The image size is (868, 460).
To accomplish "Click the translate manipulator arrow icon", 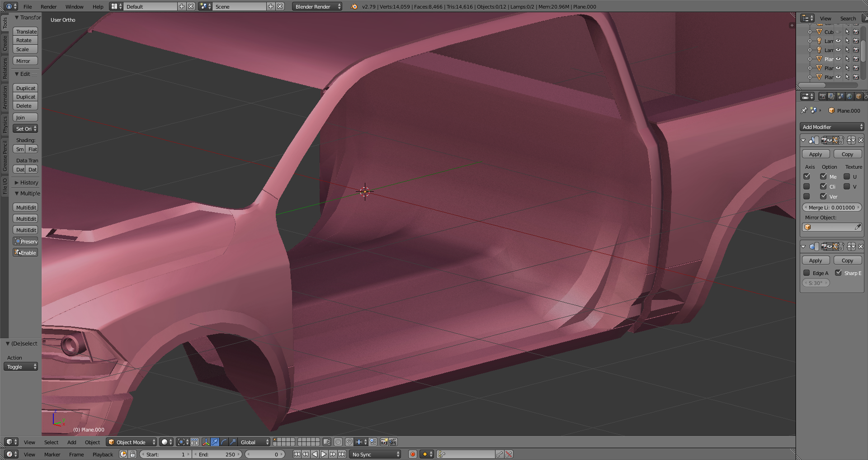I will 215,442.
